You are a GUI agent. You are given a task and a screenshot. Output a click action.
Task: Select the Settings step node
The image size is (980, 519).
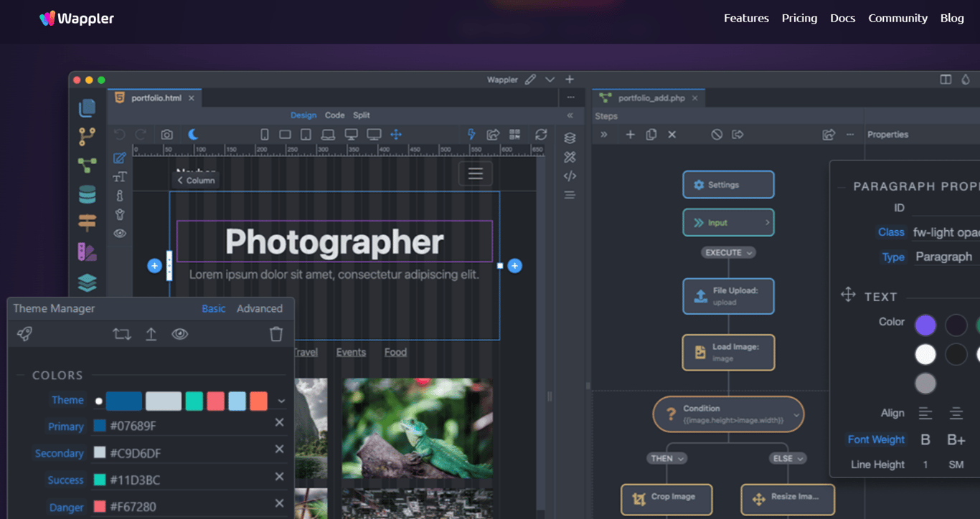pyautogui.click(x=728, y=184)
